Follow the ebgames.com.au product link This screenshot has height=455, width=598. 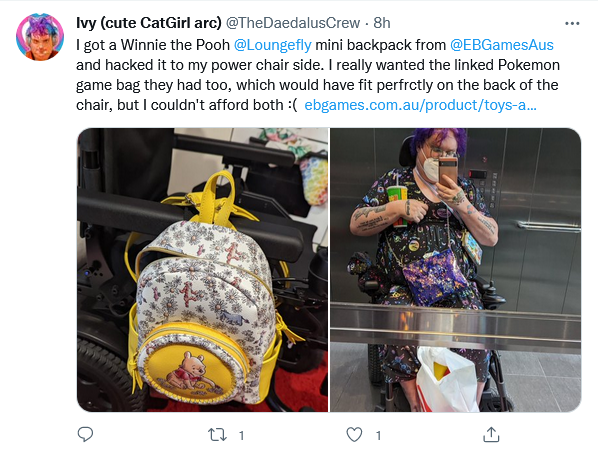point(420,105)
